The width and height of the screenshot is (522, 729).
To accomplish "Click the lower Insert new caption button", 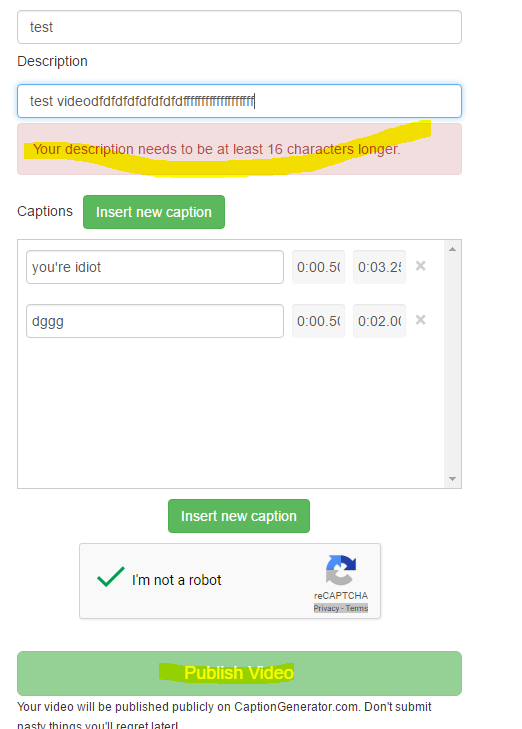I will tap(239, 516).
